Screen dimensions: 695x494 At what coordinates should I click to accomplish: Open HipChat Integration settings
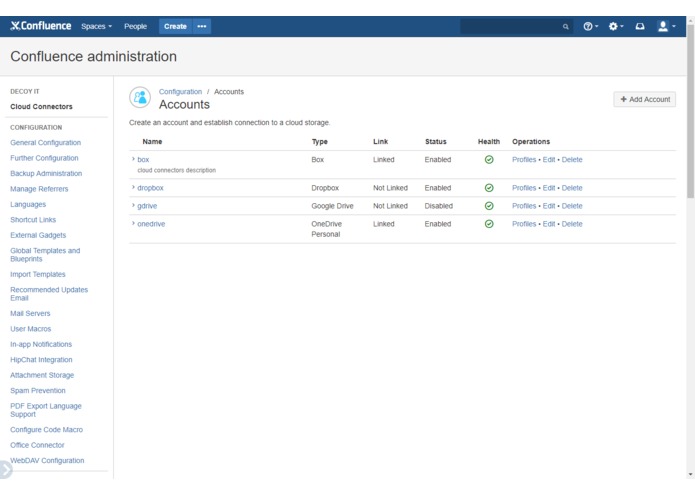click(x=41, y=360)
